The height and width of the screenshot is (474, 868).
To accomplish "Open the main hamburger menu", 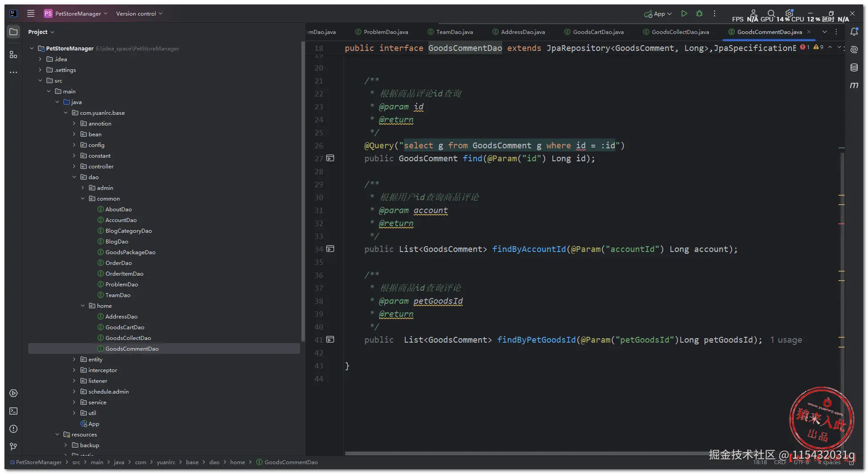I will point(31,13).
